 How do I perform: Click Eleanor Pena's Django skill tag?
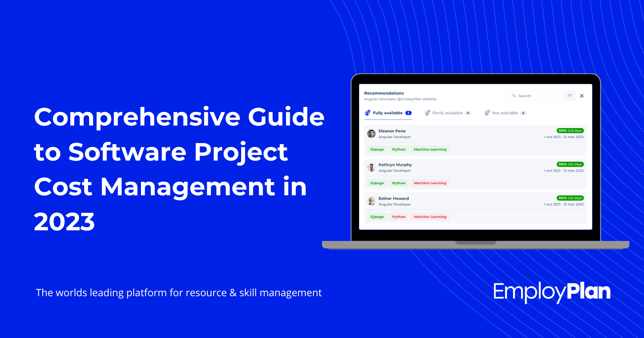[x=377, y=150]
